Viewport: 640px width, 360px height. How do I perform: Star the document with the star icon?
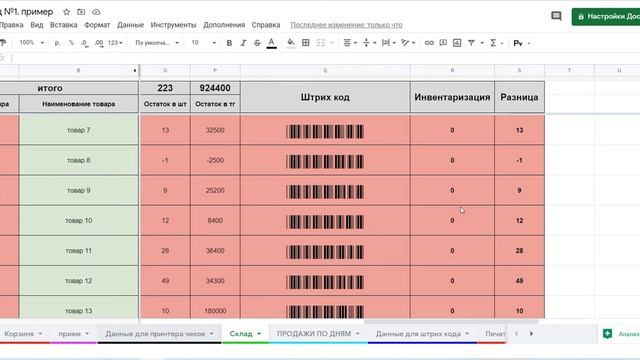click(x=67, y=12)
